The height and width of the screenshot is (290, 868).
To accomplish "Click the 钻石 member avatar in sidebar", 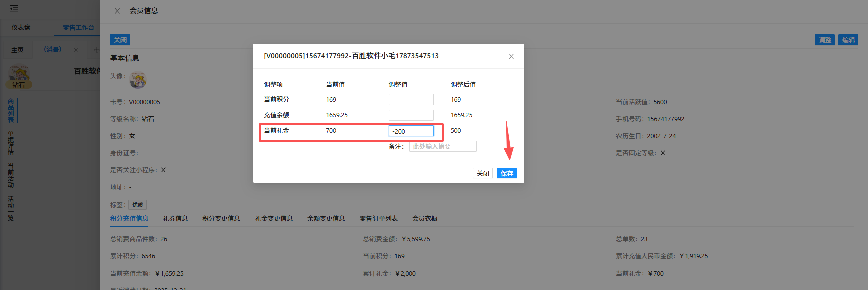I will pyautogui.click(x=19, y=76).
